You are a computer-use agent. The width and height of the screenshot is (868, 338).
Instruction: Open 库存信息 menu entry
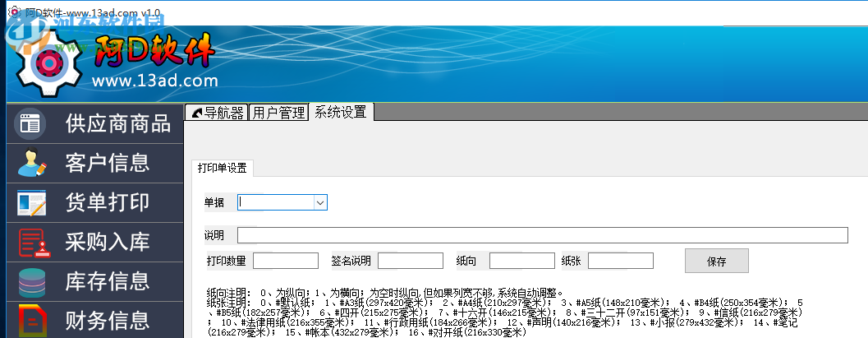[94, 282]
